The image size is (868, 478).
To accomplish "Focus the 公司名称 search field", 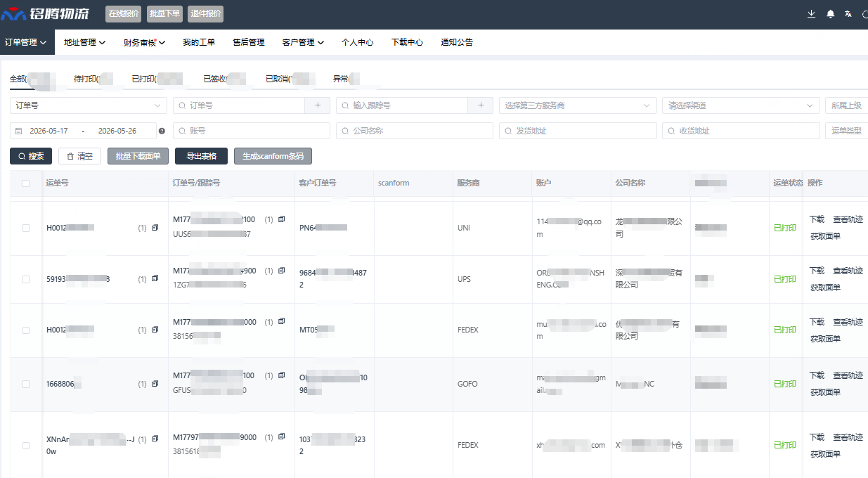I will [415, 131].
